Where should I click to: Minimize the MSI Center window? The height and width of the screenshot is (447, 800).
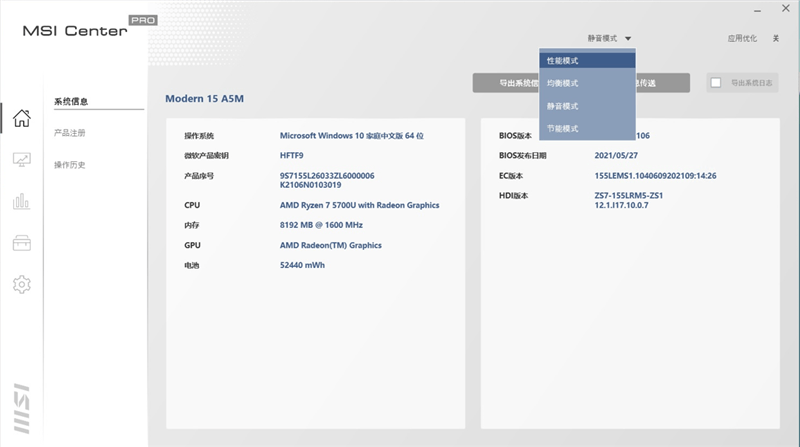pyautogui.click(x=757, y=10)
